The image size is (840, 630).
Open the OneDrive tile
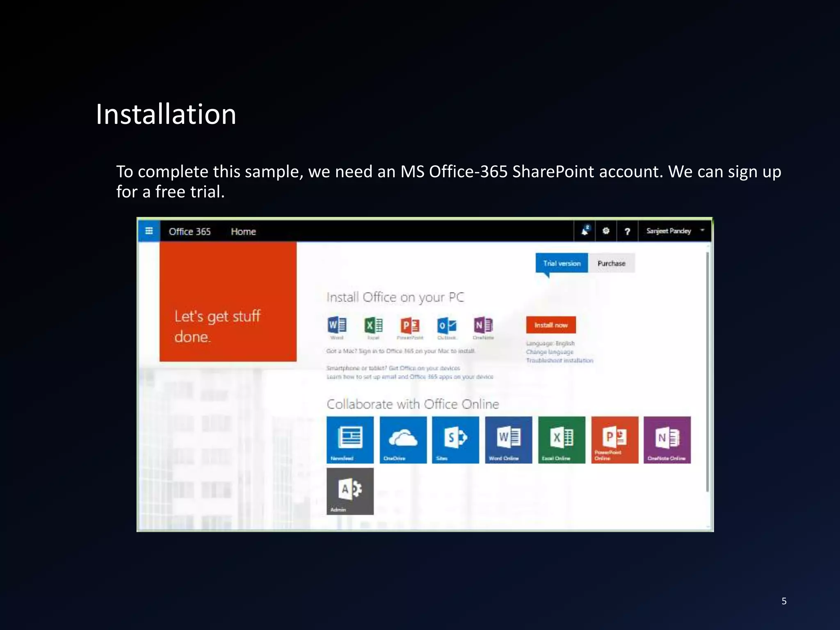403,440
